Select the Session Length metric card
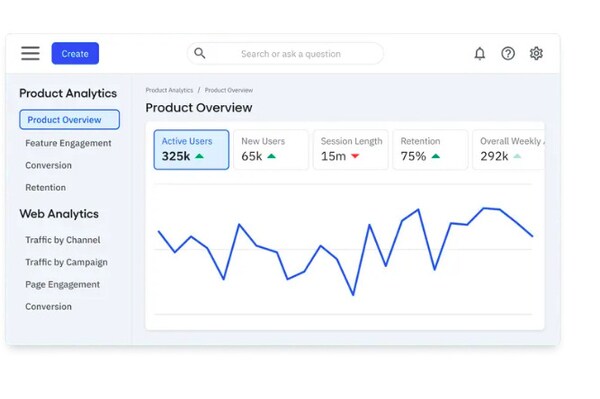 click(351, 150)
